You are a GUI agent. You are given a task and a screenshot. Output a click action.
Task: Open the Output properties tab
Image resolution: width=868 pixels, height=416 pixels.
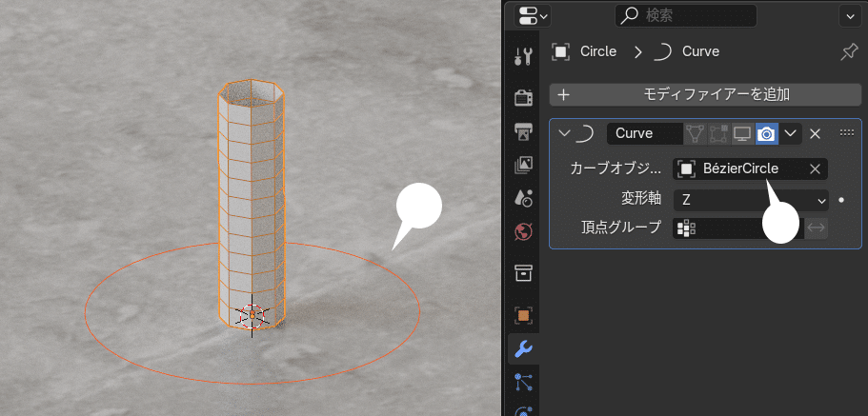point(523,131)
